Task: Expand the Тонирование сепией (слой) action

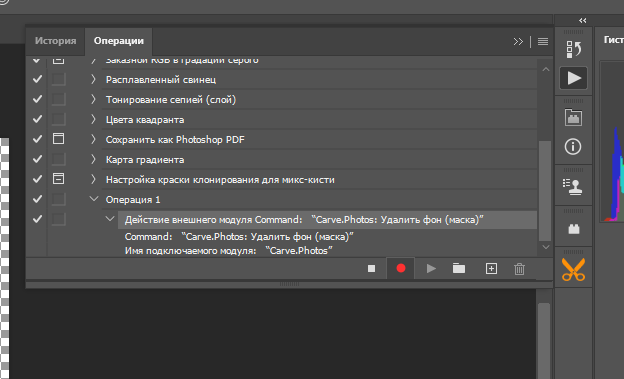Action: (93, 99)
